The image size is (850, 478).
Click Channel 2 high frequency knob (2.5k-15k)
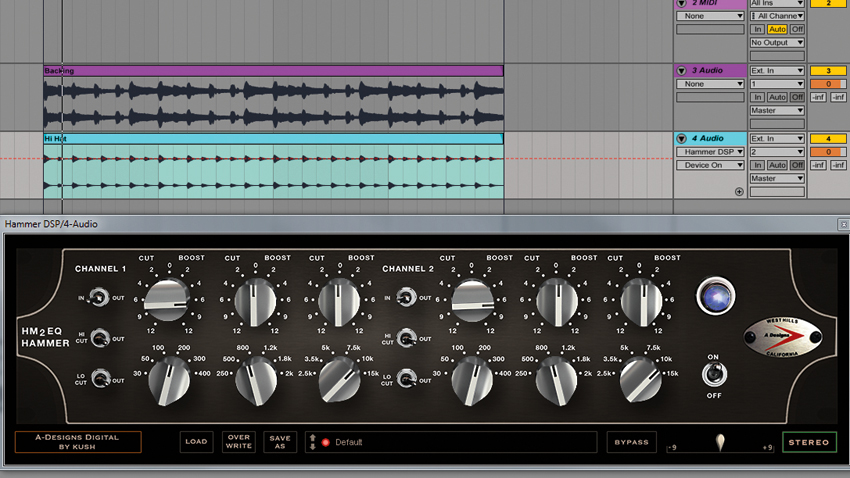(640, 379)
